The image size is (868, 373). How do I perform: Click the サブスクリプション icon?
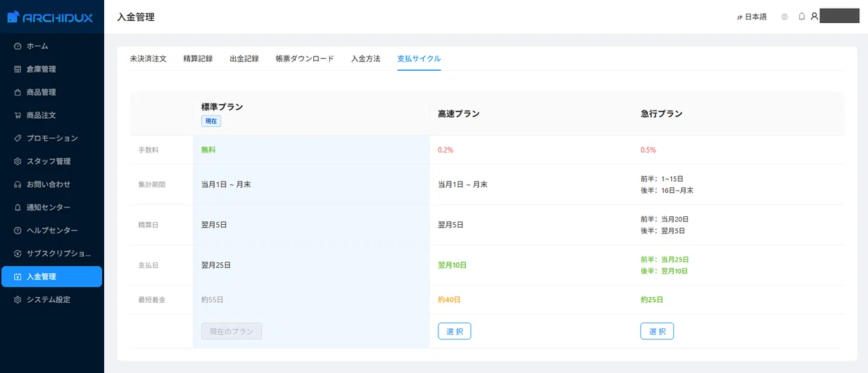[17, 254]
